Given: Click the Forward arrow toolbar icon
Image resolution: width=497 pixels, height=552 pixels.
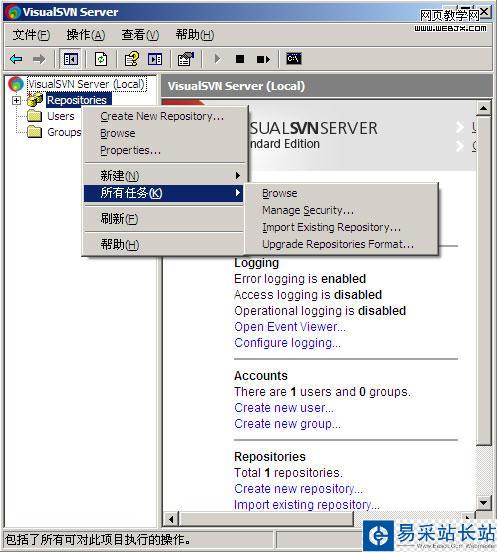Looking at the screenshot, I should pos(39,59).
